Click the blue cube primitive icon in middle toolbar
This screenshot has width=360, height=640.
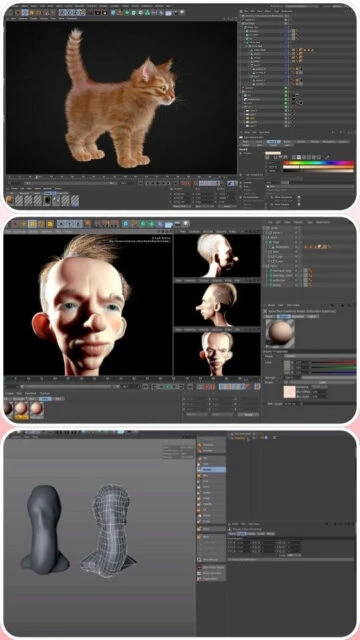[x=126, y=224]
